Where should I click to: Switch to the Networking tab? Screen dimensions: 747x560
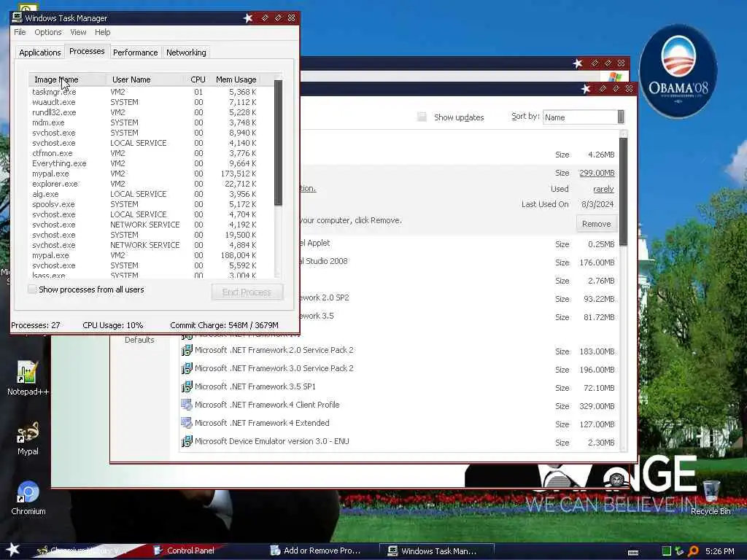[x=186, y=52]
